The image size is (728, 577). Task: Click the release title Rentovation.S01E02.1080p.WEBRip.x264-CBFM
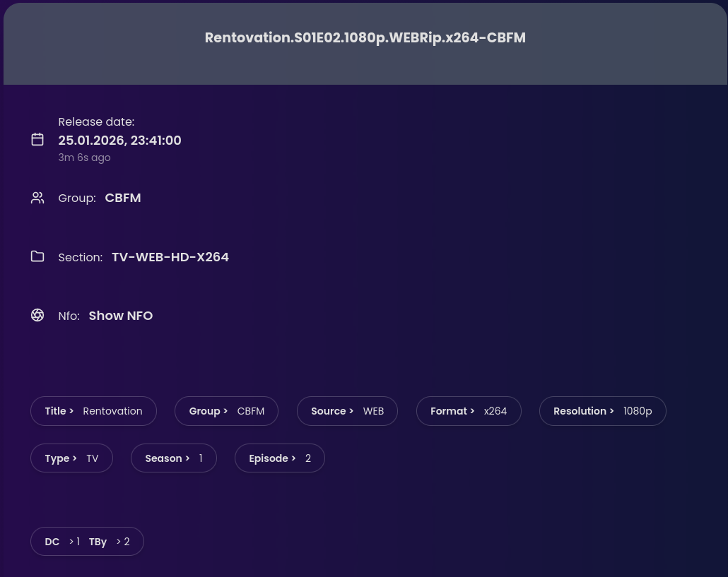coord(365,37)
